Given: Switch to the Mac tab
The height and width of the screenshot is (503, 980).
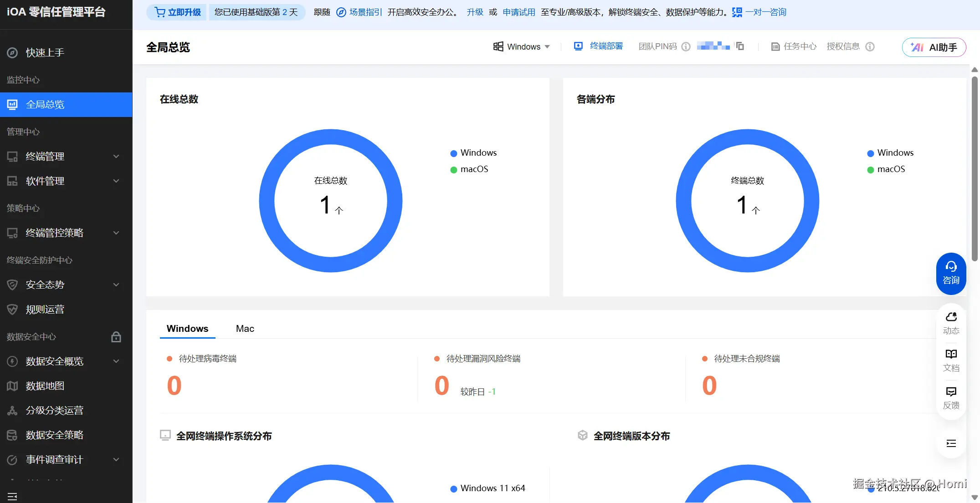Looking at the screenshot, I should (x=245, y=329).
